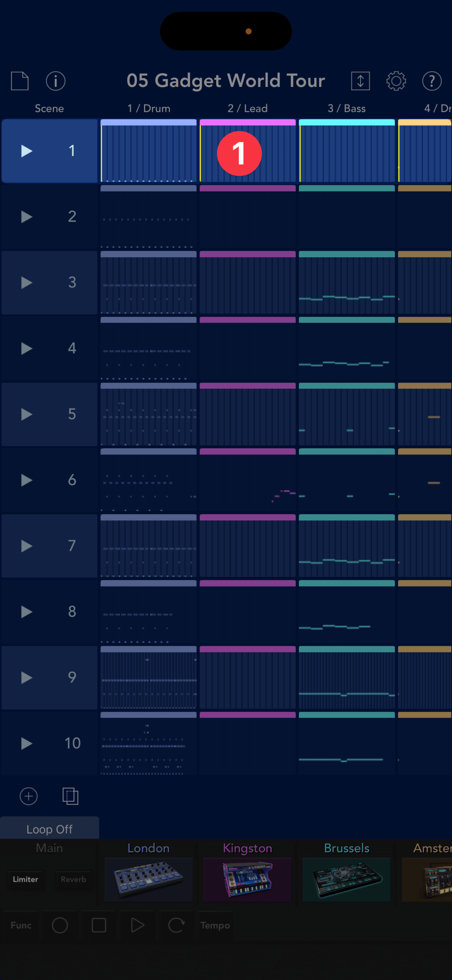Add a new scene with plus icon
Screen dimensions: 452x980
(x=29, y=796)
